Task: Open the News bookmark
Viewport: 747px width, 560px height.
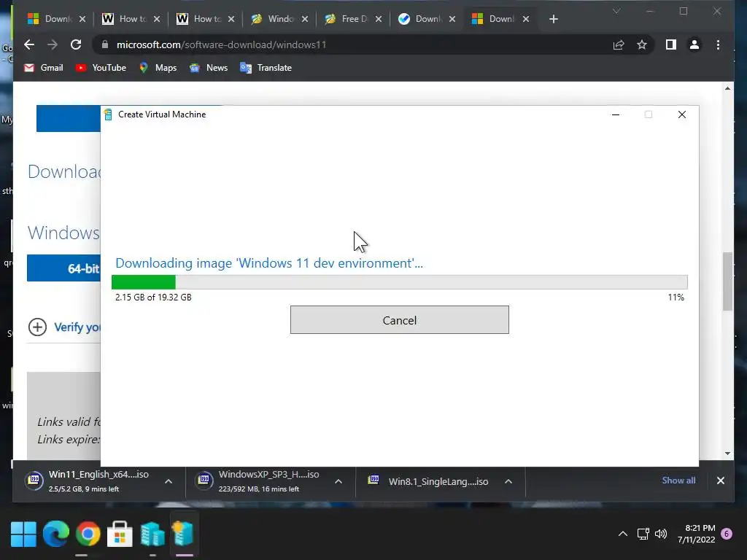Action: point(209,68)
